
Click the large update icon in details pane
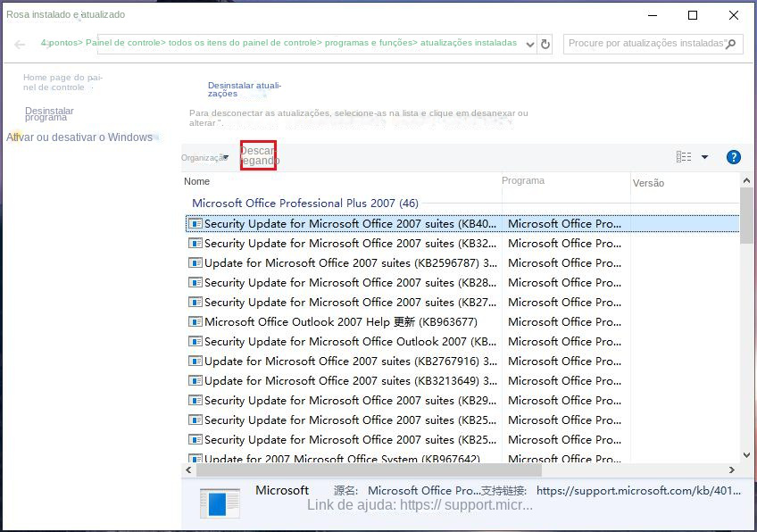click(x=220, y=503)
